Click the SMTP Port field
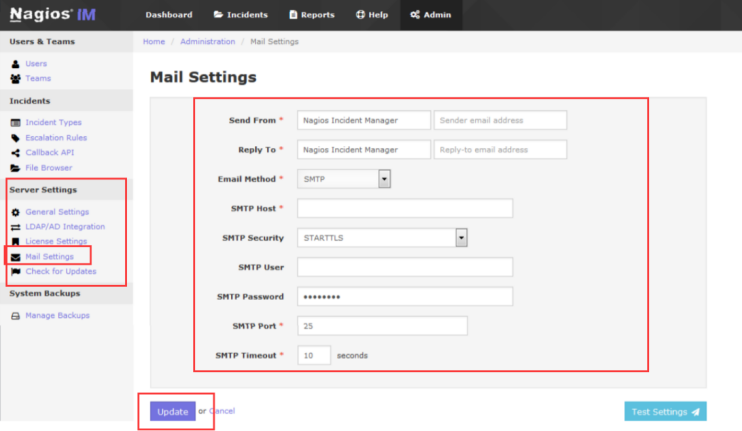Viewport: 742px width, 431px height. tap(382, 326)
